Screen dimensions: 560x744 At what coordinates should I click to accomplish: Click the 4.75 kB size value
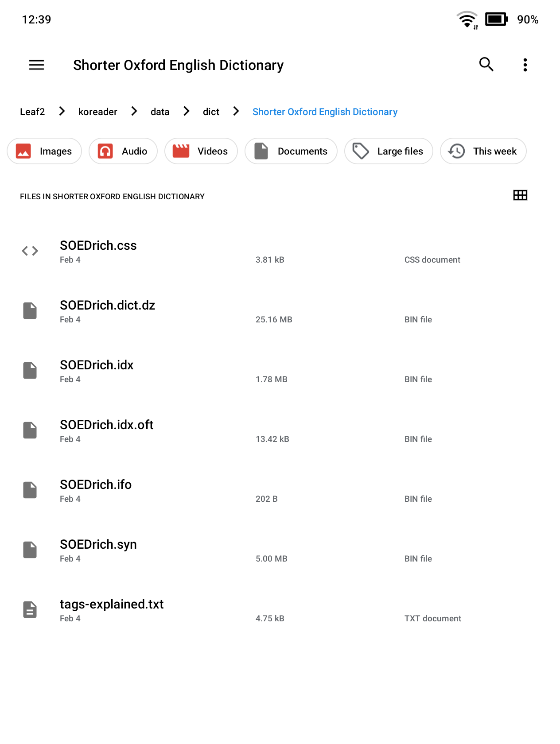click(270, 618)
